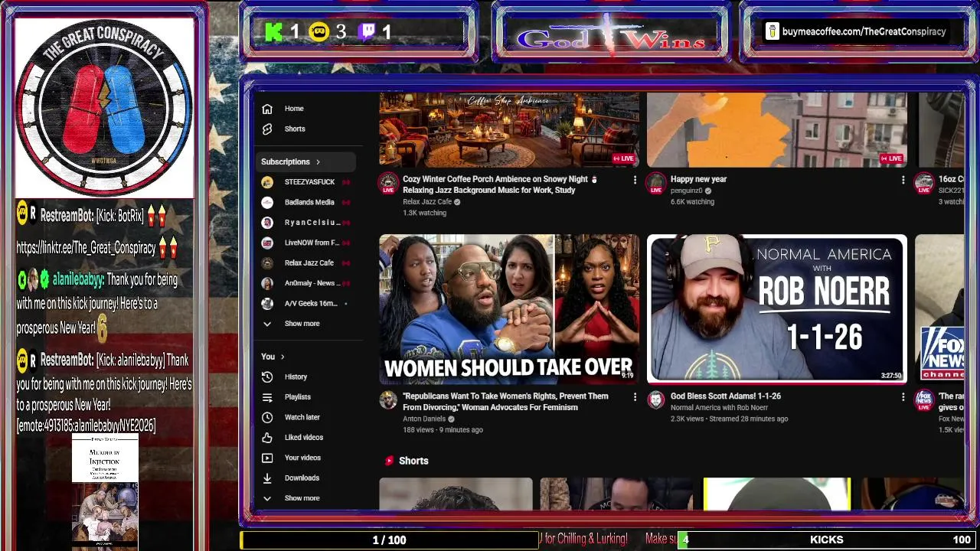Select STEEZYASFUCK subscription name
The height and width of the screenshot is (551, 980).
coord(309,182)
